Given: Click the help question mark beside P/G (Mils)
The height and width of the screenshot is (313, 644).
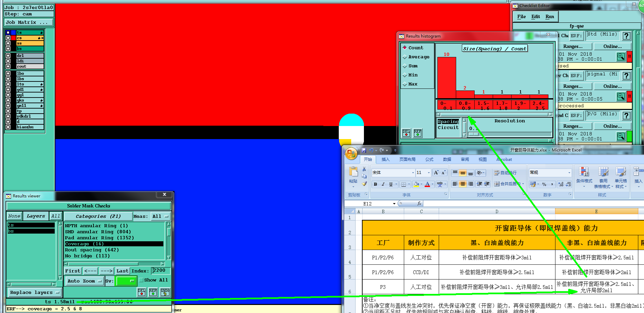Looking at the screenshot, I should pos(626,116).
